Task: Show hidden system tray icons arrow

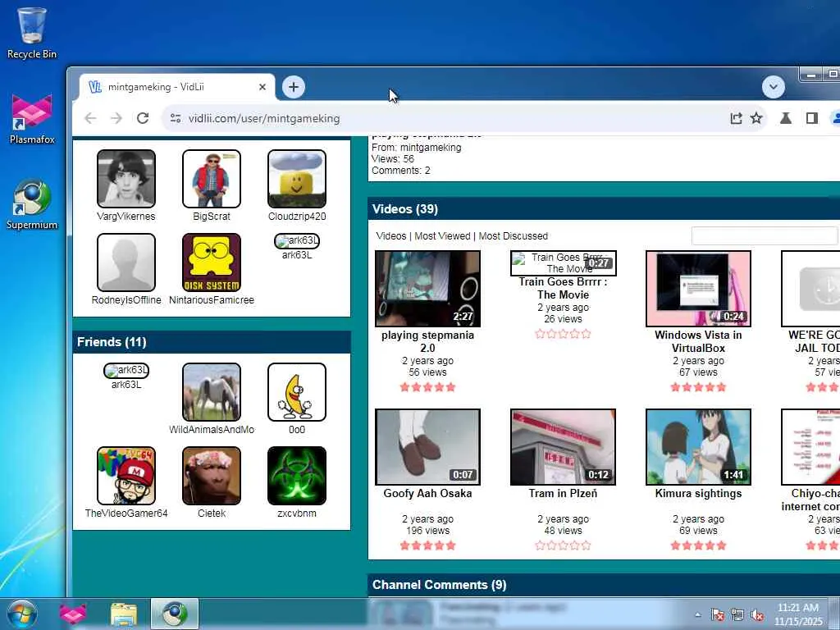Action: [x=697, y=615]
